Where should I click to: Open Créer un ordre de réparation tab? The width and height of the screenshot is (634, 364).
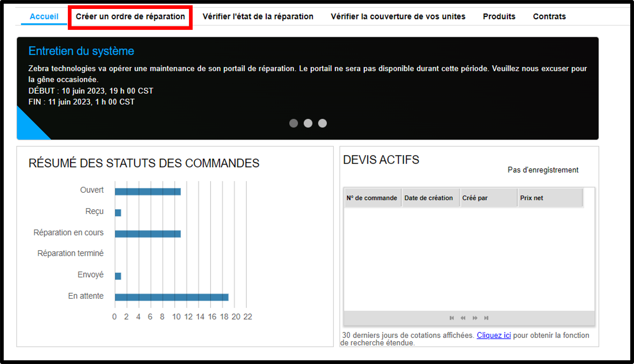point(130,17)
